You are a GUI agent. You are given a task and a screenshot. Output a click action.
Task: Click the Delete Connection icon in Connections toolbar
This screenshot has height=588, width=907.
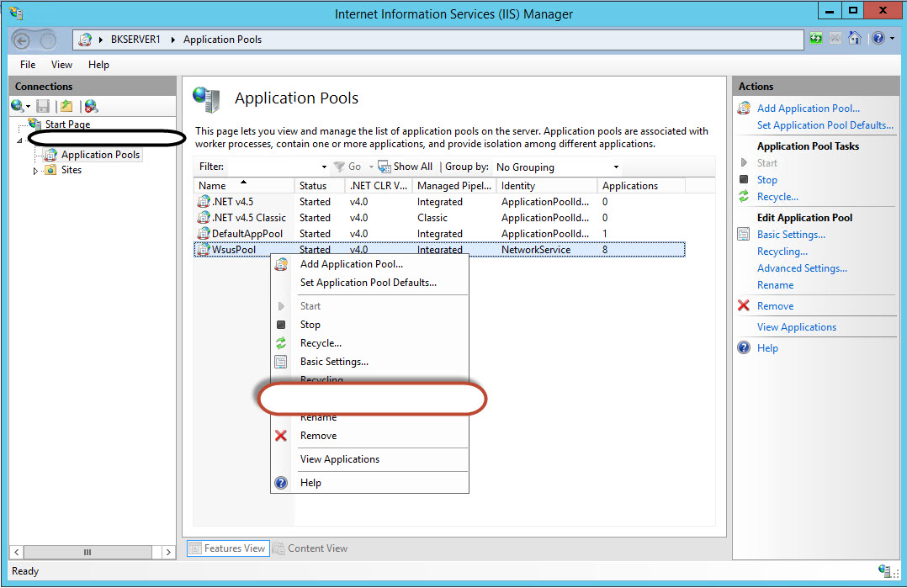(x=90, y=106)
